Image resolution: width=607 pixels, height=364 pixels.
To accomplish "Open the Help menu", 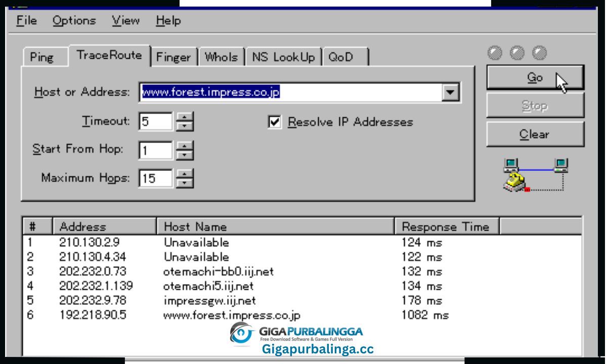I will click(x=168, y=21).
